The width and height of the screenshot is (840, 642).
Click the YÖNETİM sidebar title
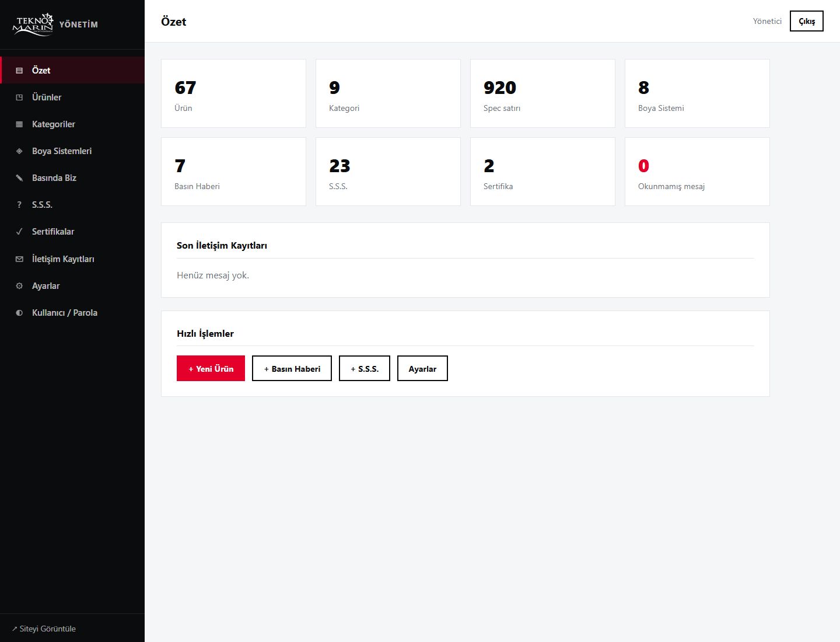[x=79, y=25]
